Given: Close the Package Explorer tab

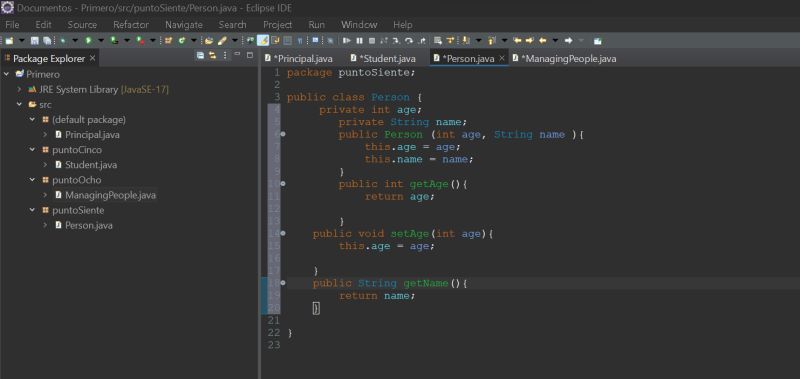Looking at the screenshot, I should pyautogui.click(x=92, y=58).
